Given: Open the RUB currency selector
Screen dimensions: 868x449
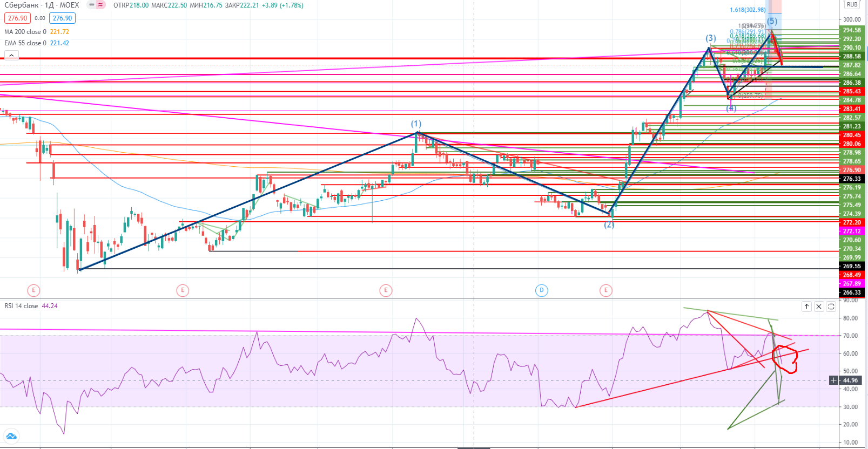Looking at the screenshot, I should (852, 4).
